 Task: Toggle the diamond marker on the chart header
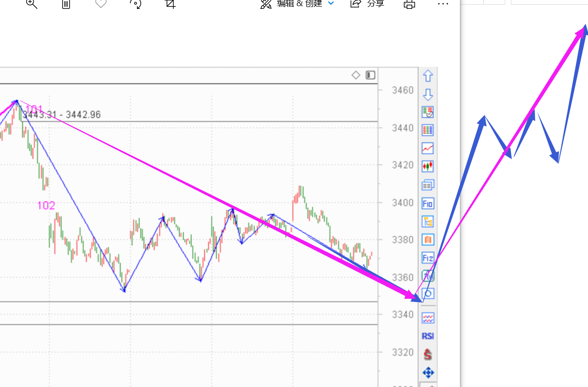(x=356, y=75)
